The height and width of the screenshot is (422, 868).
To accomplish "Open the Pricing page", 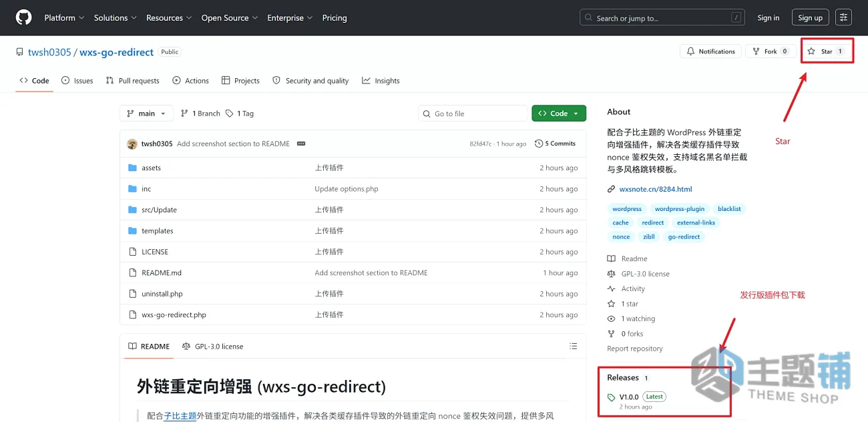I will click(335, 18).
